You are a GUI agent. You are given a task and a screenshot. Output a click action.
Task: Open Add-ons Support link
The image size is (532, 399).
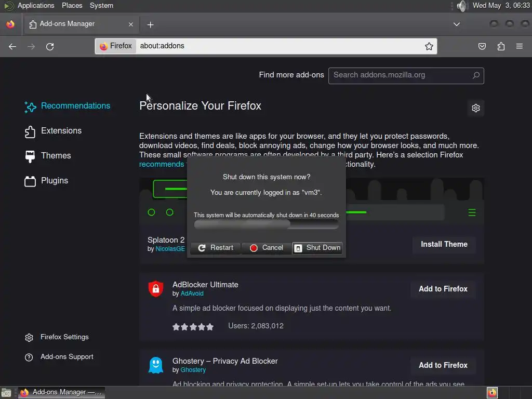[x=59, y=357]
